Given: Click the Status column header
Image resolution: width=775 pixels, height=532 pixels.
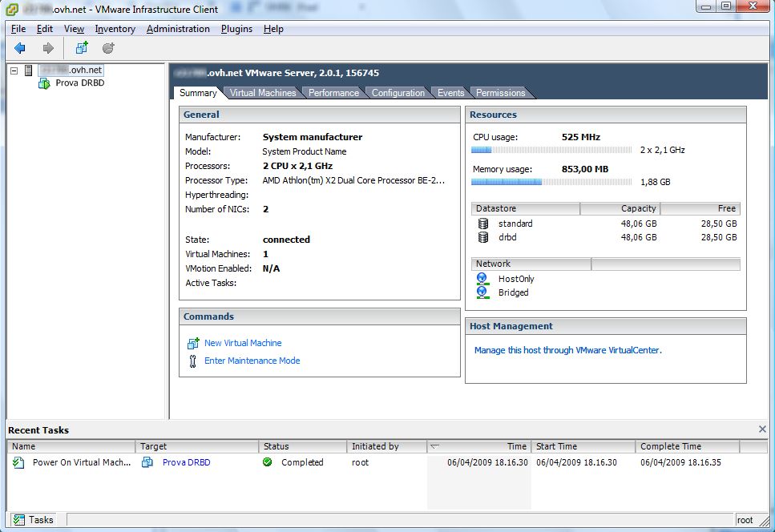Looking at the screenshot, I should click(x=303, y=446).
